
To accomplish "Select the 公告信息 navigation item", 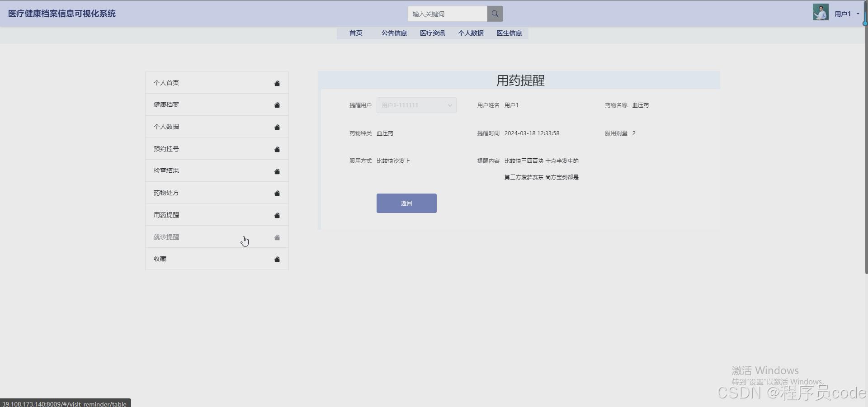I will click(x=393, y=33).
